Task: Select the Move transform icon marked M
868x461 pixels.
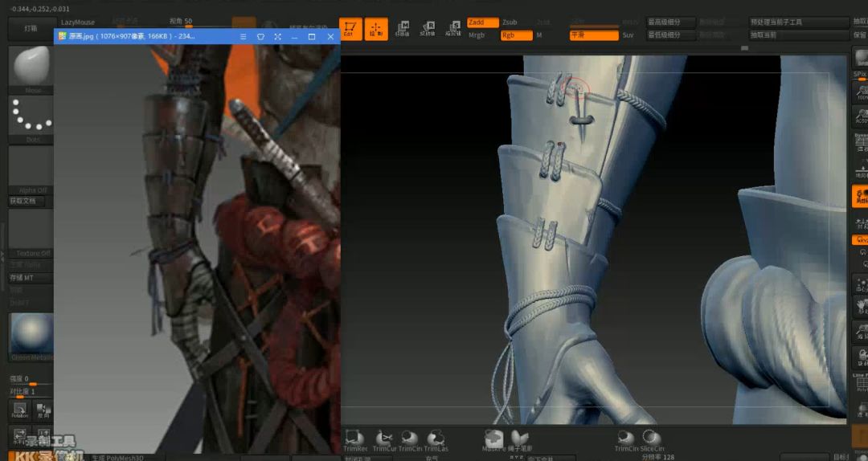Action: click(403, 28)
